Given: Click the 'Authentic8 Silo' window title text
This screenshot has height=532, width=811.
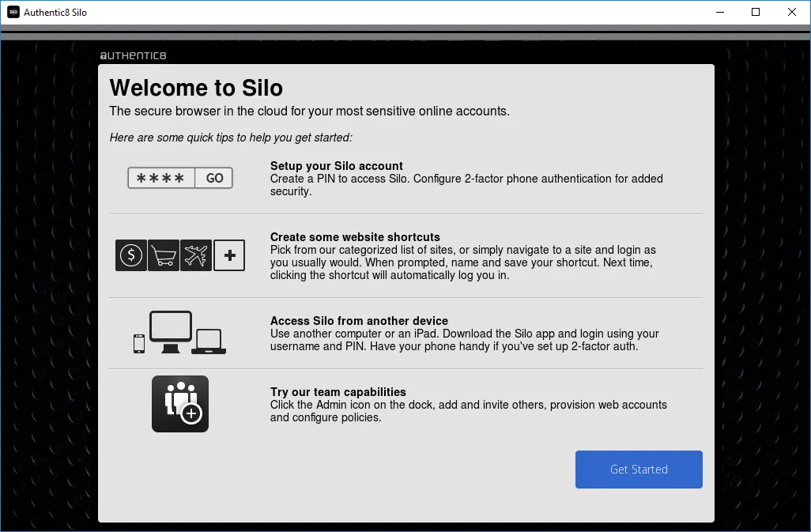Looking at the screenshot, I should pyautogui.click(x=55, y=13).
